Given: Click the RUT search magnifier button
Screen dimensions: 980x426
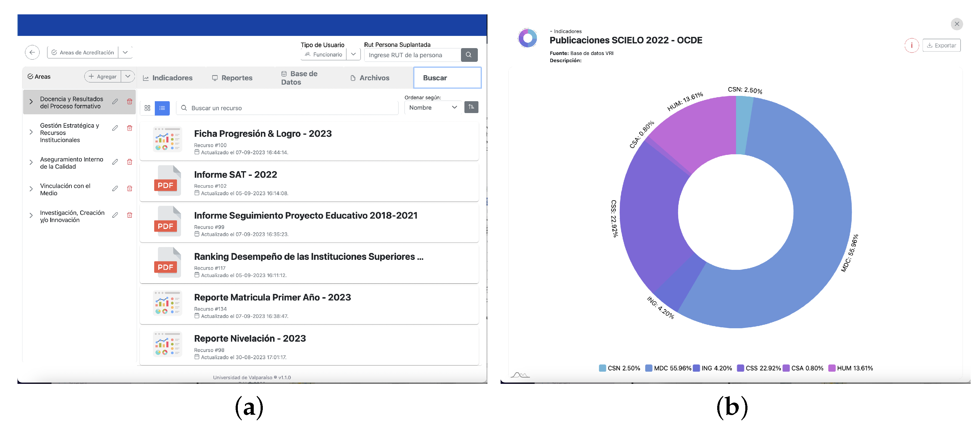Looking at the screenshot, I should pos(469,55).
